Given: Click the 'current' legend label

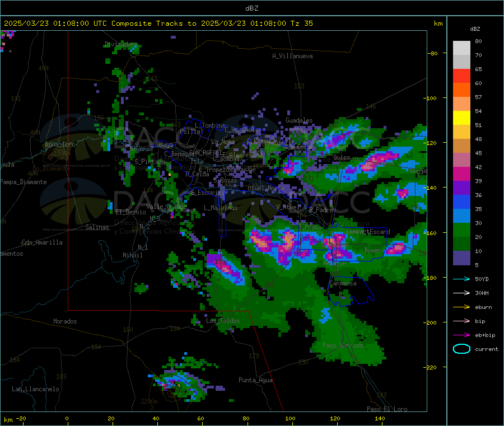Looking at the screenshot, I should pyautogui.click(x=487, y=349).
